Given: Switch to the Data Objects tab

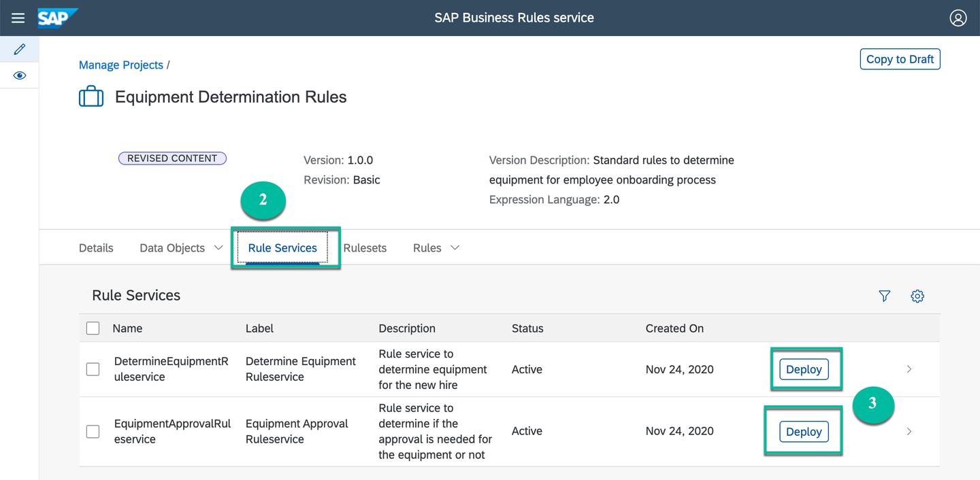Looking at the screenshot, I should point(172,248).
